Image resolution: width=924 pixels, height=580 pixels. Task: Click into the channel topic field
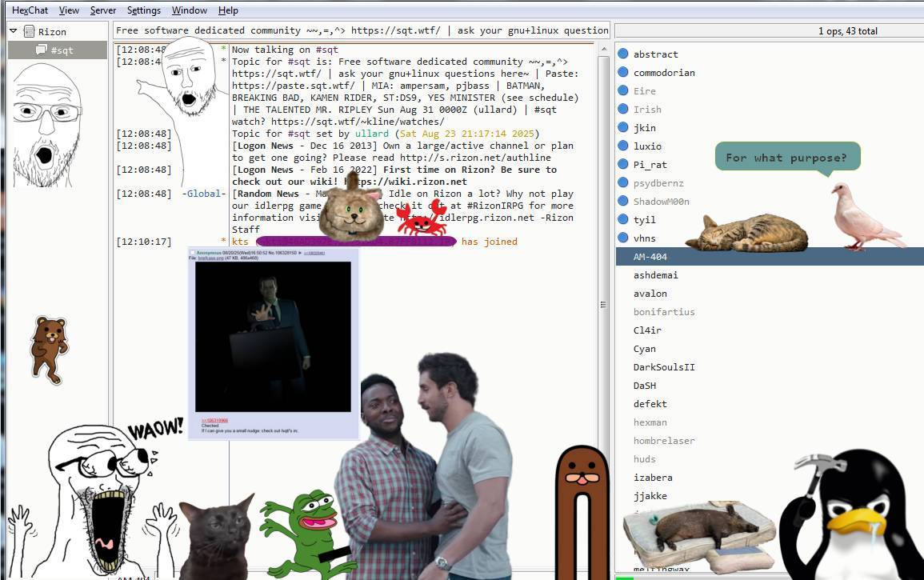click(362, 30)
